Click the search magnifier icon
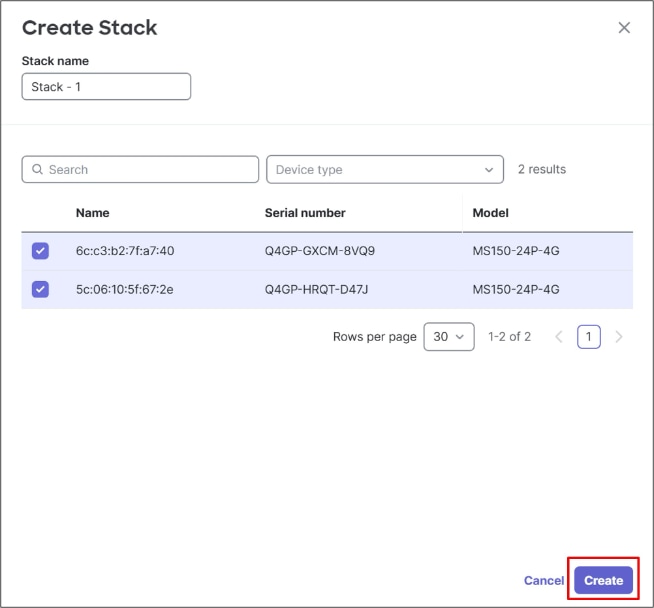Image resolution: width=654 pixels, height=608 pixels. click(37, 169)
